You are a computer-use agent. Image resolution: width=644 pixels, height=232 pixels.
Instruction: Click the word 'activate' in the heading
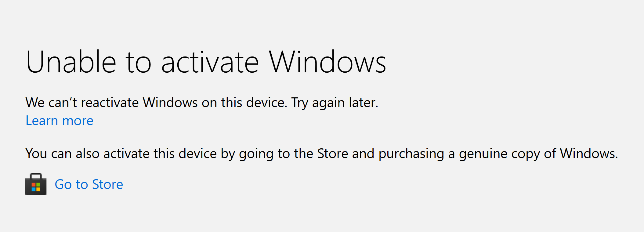(210, 62)
